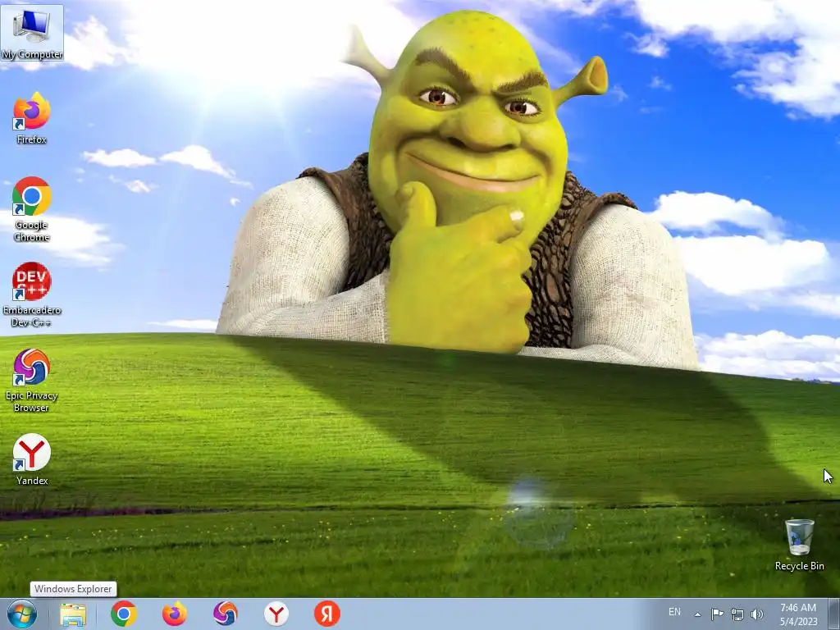
Task: Select the Epic Privacy Browser desktop shortcut
Action: (x=32, y=380)
